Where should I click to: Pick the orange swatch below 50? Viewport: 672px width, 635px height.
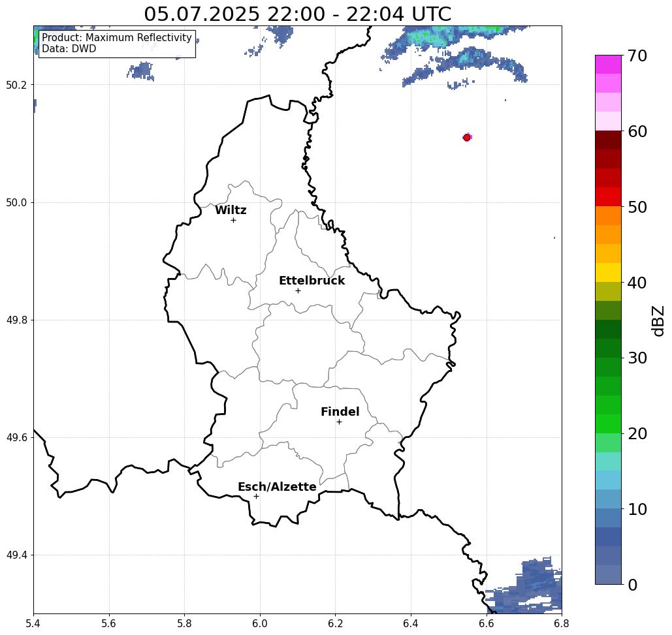point(608,216)
